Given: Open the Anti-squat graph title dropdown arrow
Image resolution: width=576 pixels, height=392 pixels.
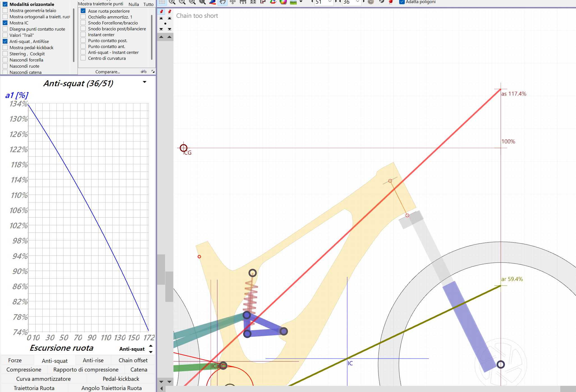Looking at the screenshot, I should pyautogui.click(x=145, y=82).
